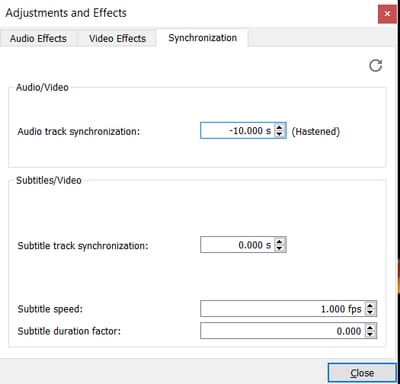Click the Subtitles/Video group heading
This screenshot has height=384, width=400.
point(49,180)
